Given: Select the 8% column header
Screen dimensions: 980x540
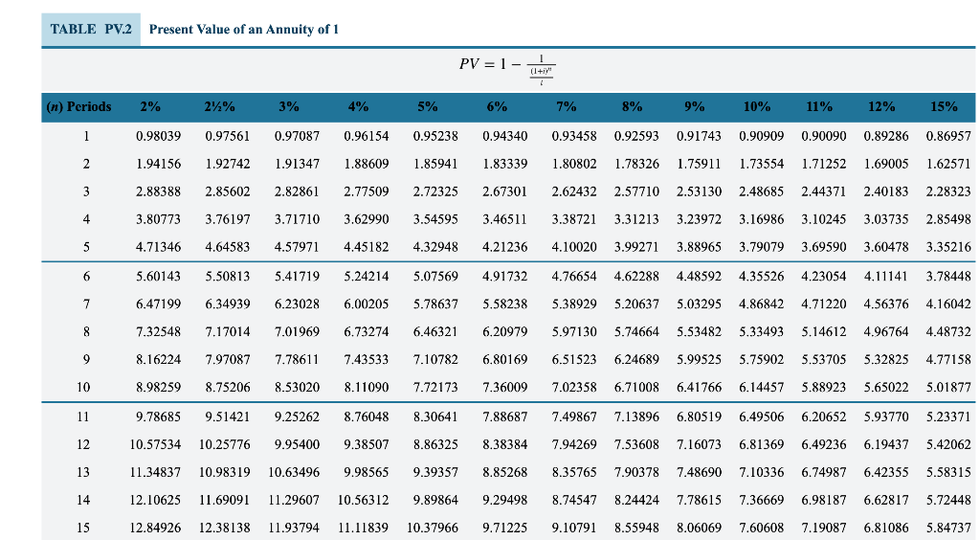Looking at the screenshot, I should [632, 107].
